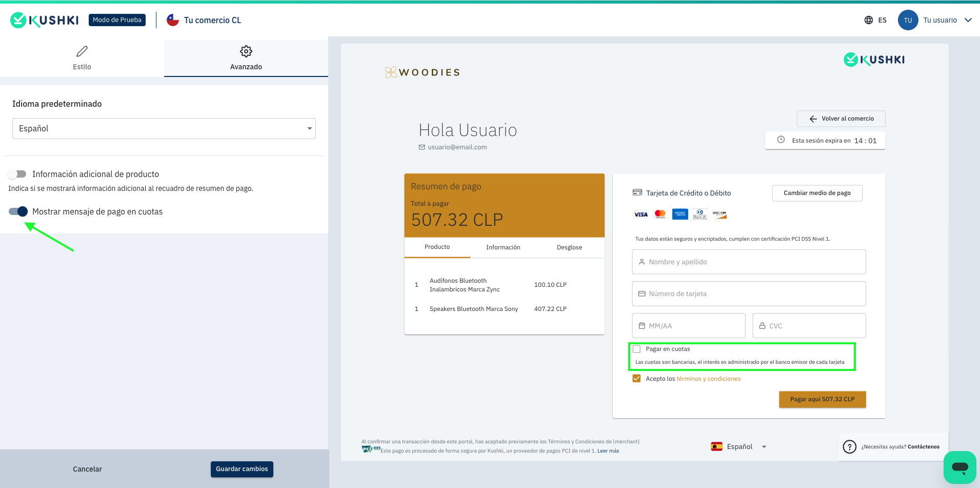Click the Estilo pencil icon
This screenshot has height=488, width=980.
coord(82,51)
